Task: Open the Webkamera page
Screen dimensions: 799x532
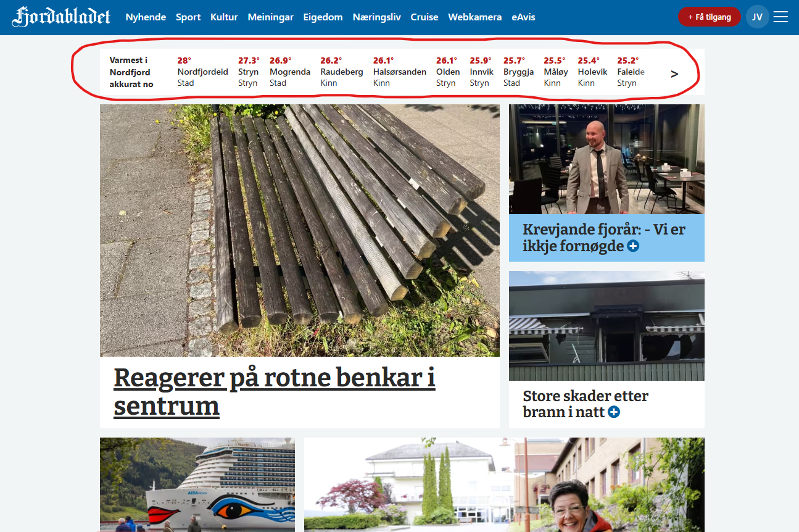Action: 475,17
